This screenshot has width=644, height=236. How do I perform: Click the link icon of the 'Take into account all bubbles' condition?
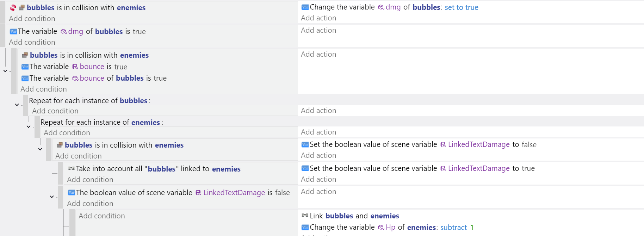71,168
